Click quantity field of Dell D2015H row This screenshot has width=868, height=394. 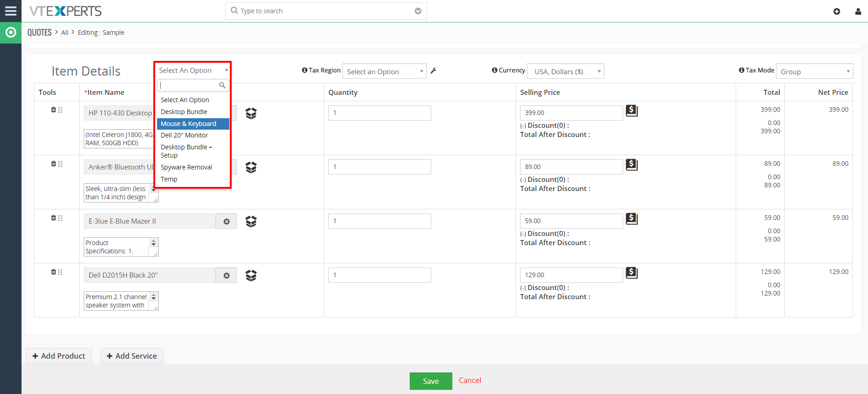[x=380, y=275]
